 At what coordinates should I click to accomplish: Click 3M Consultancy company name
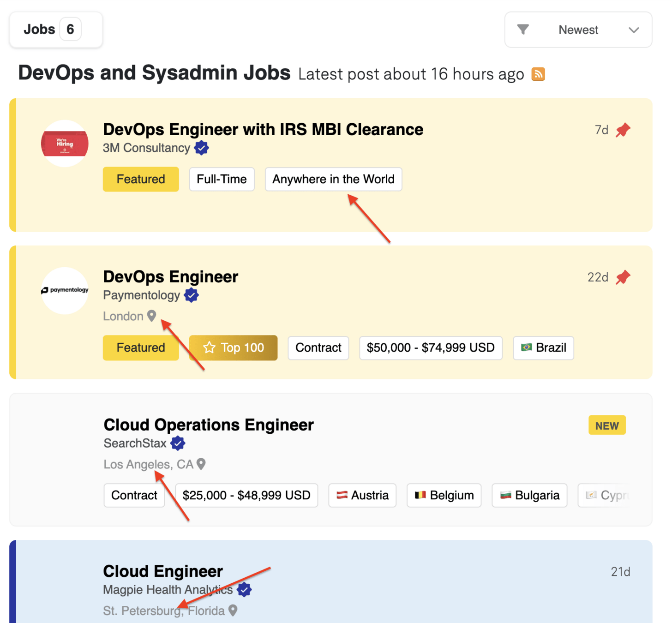146,148
